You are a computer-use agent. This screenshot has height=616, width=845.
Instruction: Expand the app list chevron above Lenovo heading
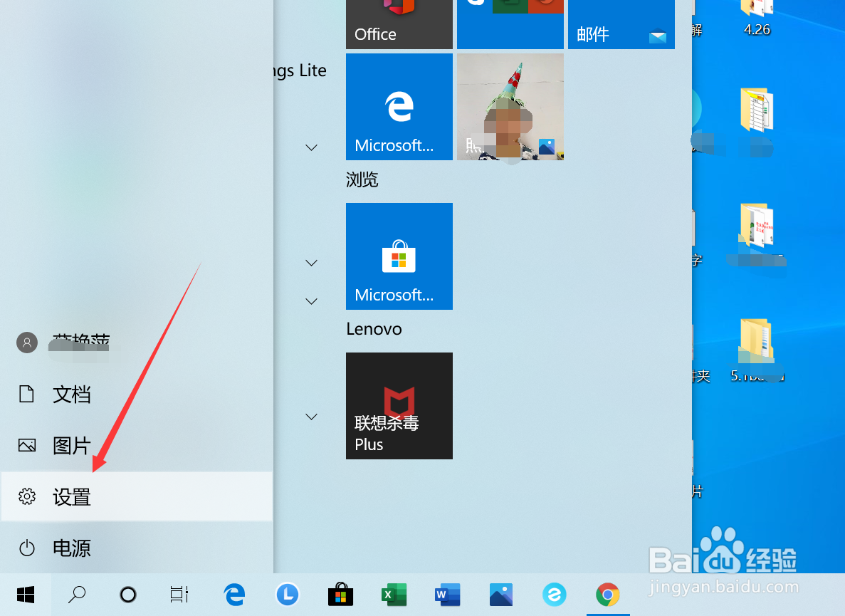(312, 301)
